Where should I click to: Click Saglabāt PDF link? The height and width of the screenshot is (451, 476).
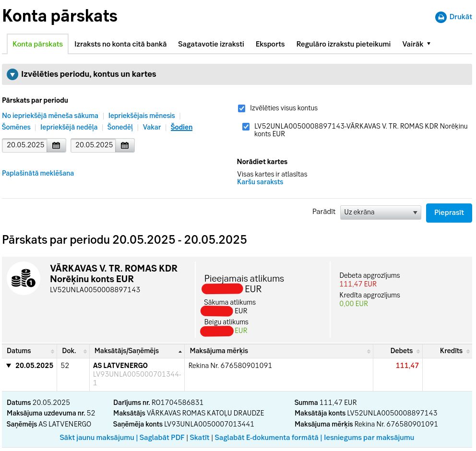click(162, 438)
